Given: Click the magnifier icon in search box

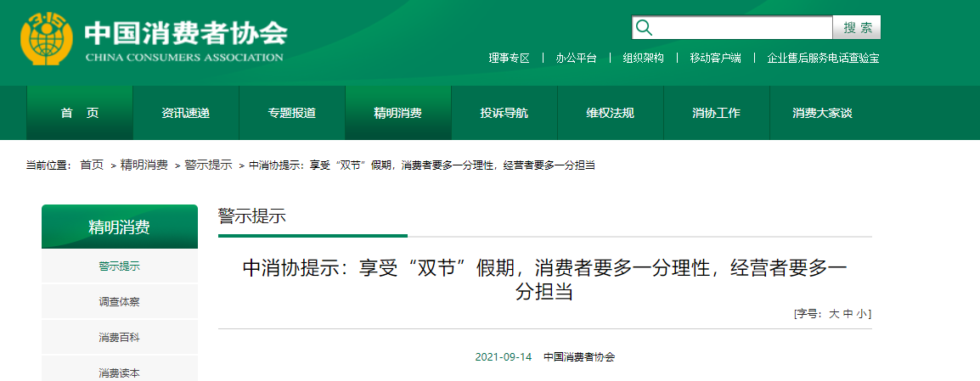Looking at the screenshot, I should coord(645,28).
